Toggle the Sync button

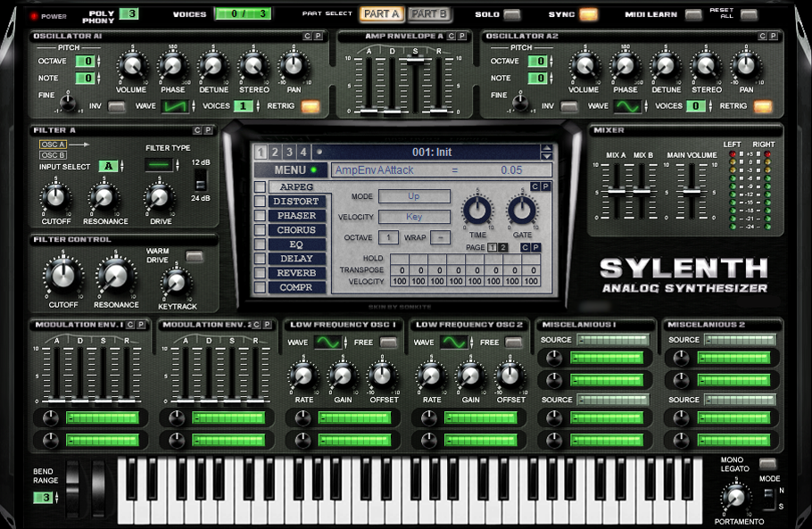click(x=588, y=14)
